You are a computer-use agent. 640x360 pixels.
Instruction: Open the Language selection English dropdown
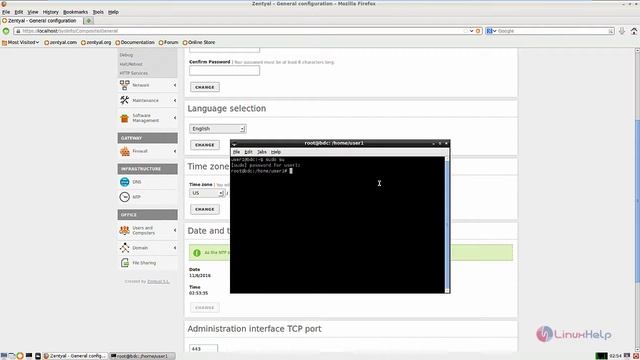pyautogui.click(x=218, y=129)
